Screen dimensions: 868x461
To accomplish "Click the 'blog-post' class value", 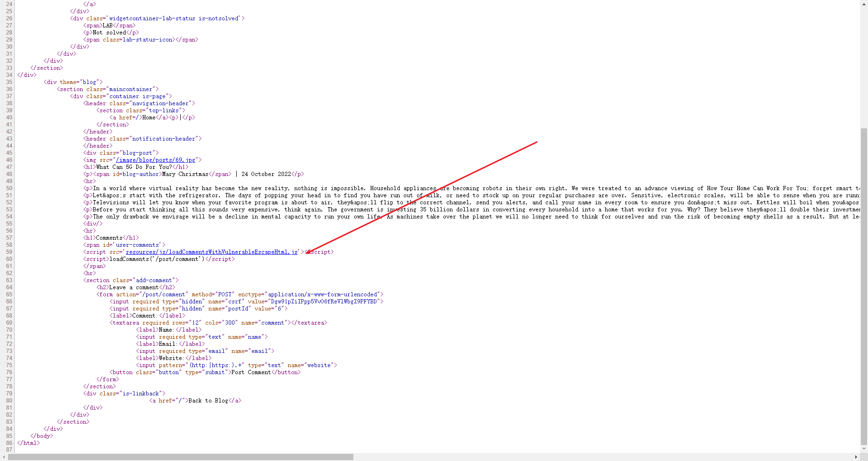I will click(137, 153).
